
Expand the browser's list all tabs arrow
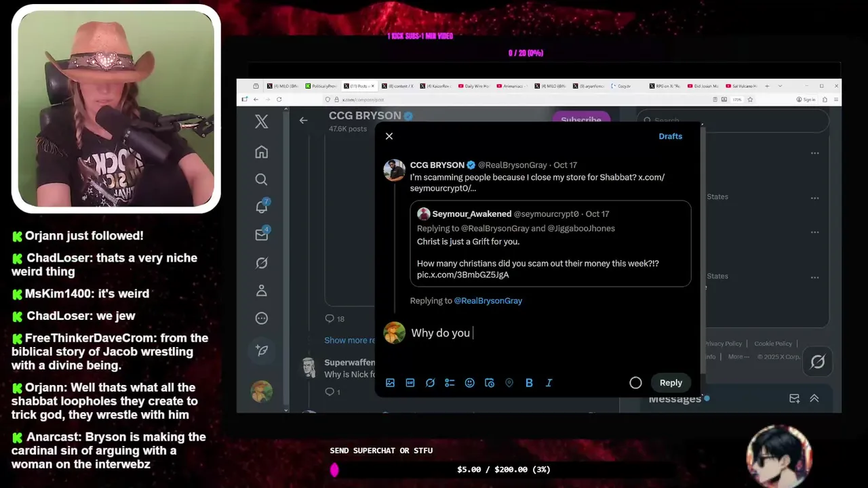(x=780, y=86)
